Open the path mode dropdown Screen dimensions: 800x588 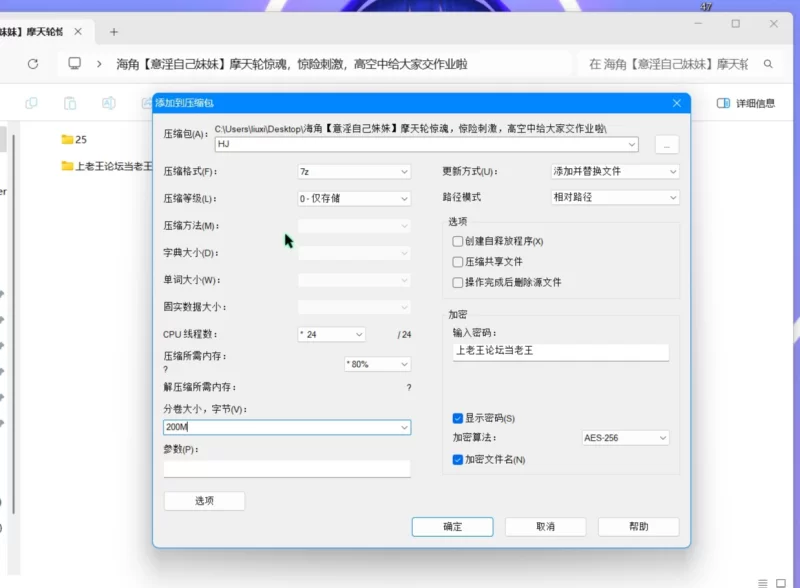615,197
